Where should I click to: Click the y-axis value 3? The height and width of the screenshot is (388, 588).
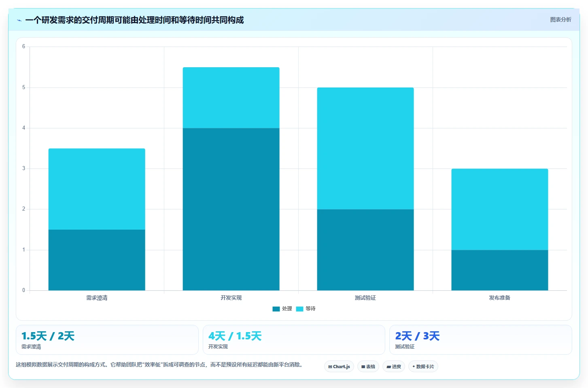23,168
